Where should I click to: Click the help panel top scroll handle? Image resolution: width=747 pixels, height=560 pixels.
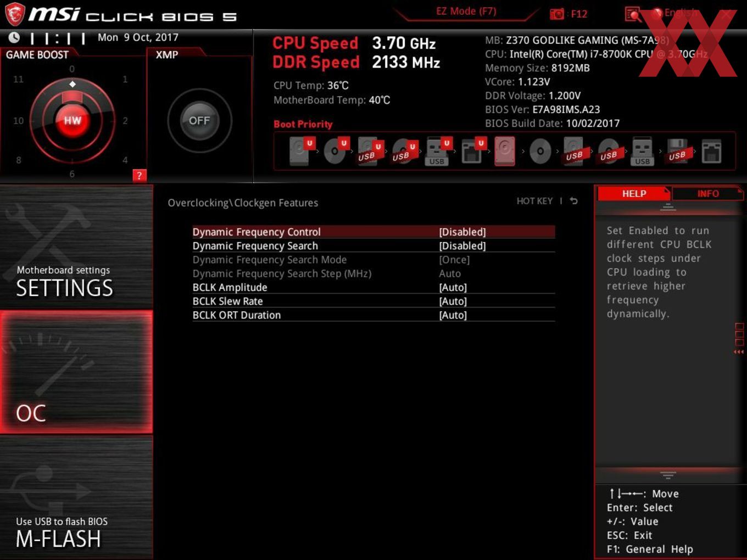click(668, 207)
